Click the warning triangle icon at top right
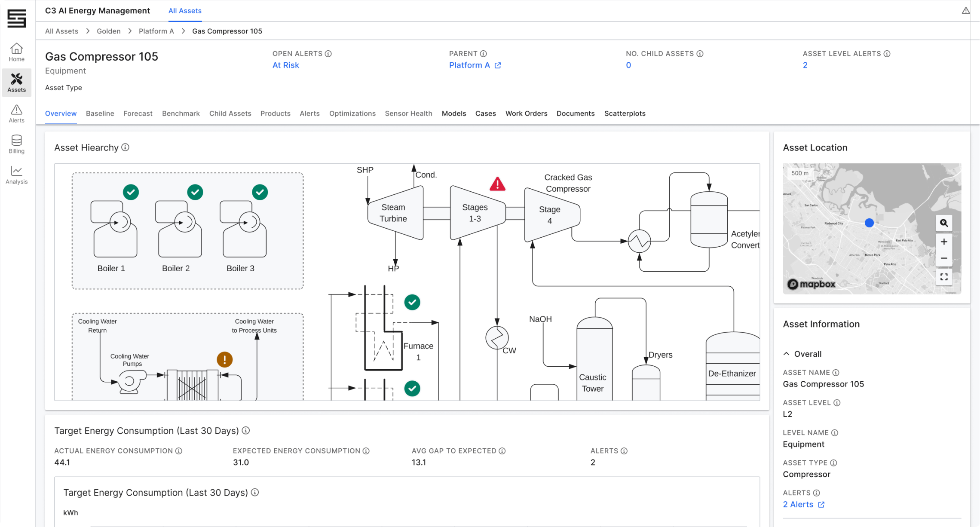 tap(965, 11)
